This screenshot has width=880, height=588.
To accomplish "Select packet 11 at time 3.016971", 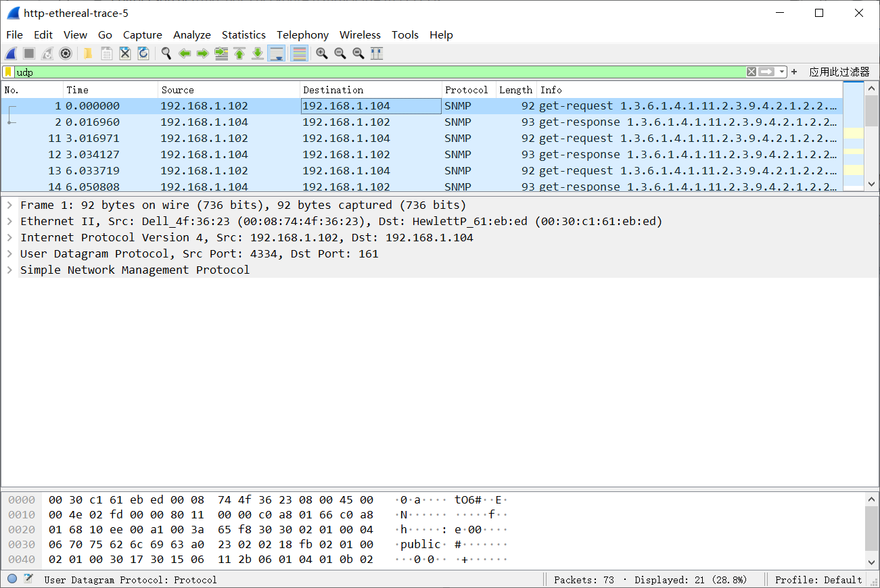I will coord(422,139).
